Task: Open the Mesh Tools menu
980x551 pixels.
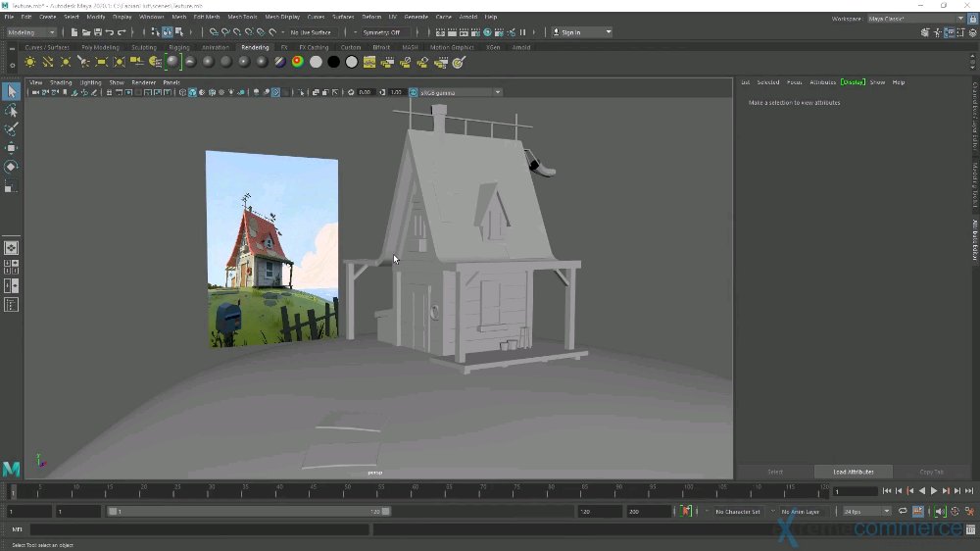Action: (x=242, y=17)
